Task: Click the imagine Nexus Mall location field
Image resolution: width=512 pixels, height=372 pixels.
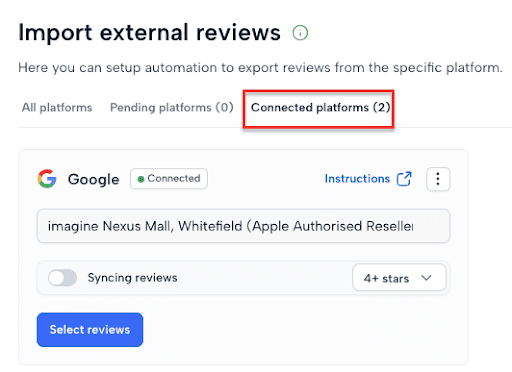Action: (243, 226)
